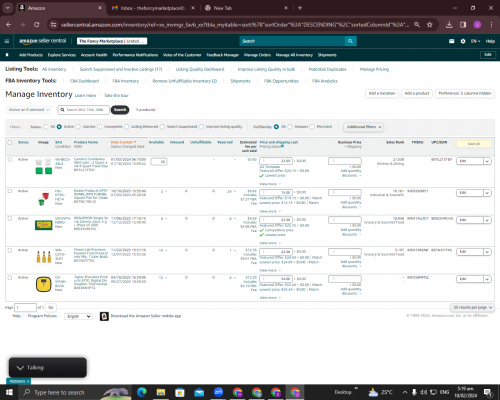
Task: Go back with the browser back arrow
Action: [9, 24]
